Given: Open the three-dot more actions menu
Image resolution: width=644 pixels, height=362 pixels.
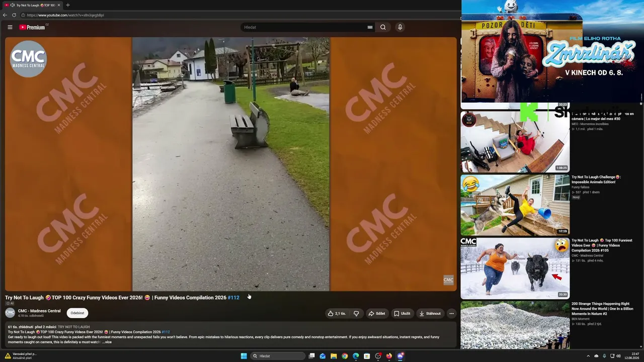Looking at the screenshot, I should [451, 313].
